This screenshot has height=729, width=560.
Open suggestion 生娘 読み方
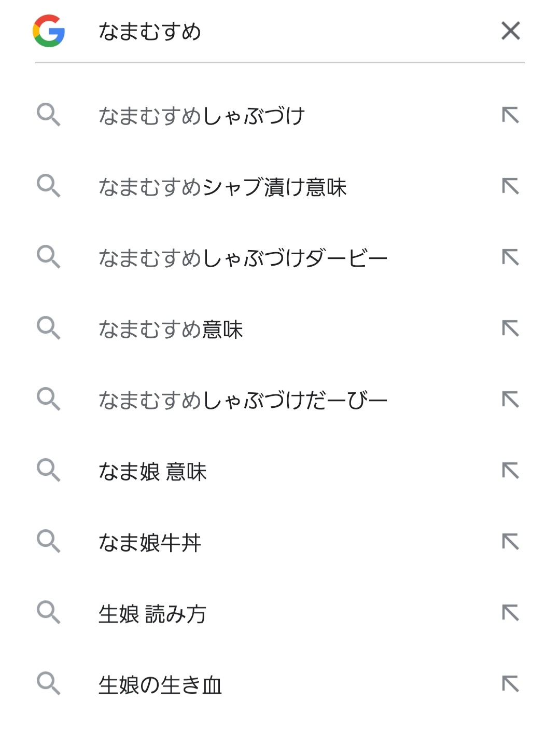[152, 614]
